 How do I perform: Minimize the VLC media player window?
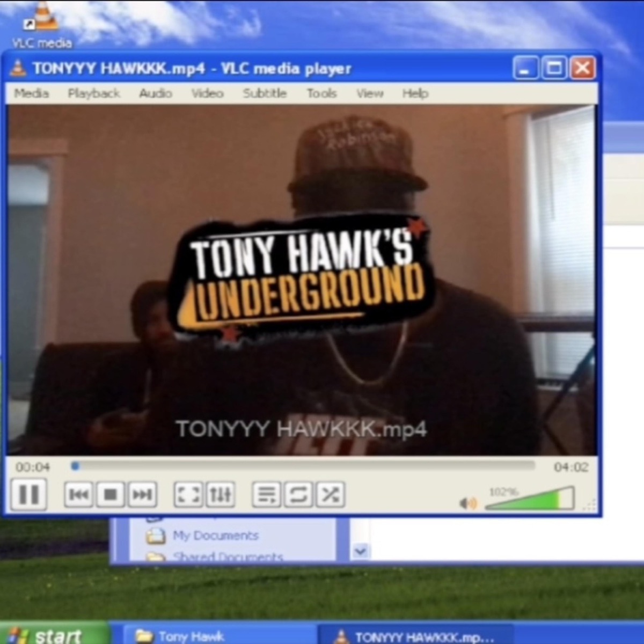525,68
